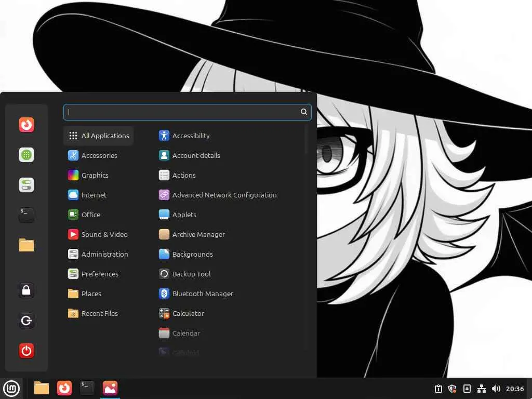Click the Log Out icon in sidebar
Image resolution: width=532 pixels, height=399 pixels.
(x=26, y=320)
